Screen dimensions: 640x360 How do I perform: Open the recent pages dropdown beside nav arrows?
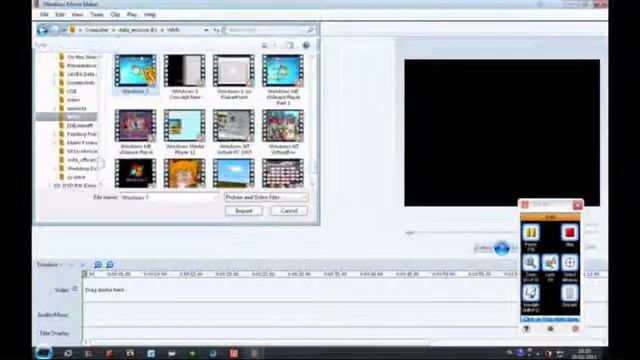pyautogui.click(x=64, y=30)
